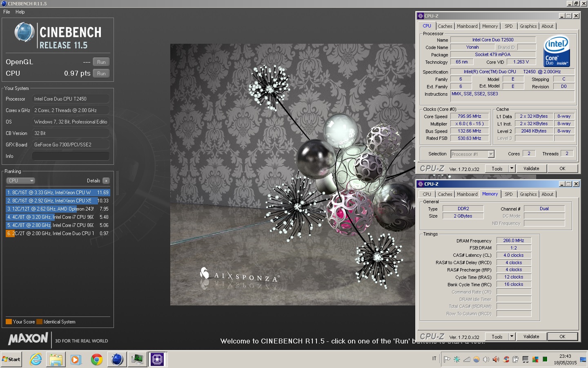Launch Windows Media Player from taskbar
Image resolution: width=588 pixels, height=368 pixels.
coord(76,359)
